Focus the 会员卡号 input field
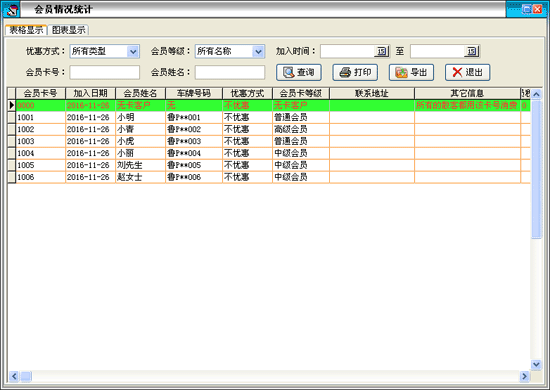This screenshot has height=390, width=550. 105,73
